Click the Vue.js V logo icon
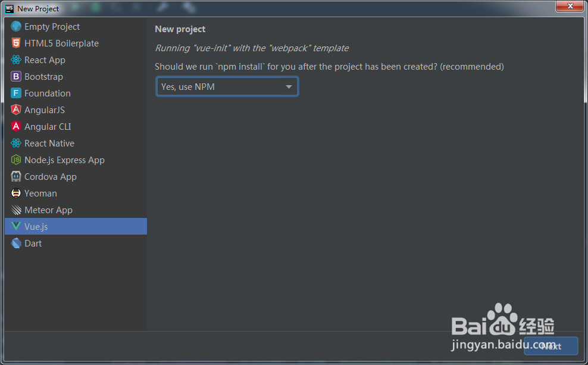Screen dimensions: 588x365 [x=16, y=227]
